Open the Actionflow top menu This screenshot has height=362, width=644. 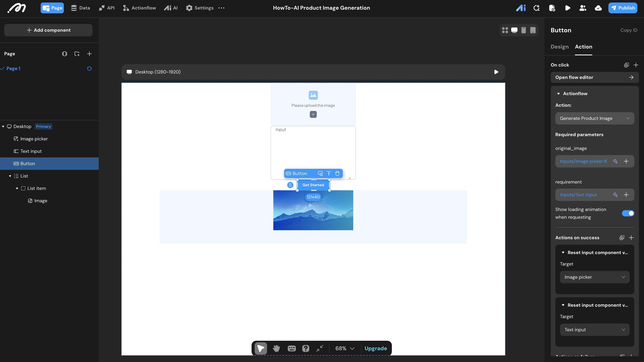140,8
